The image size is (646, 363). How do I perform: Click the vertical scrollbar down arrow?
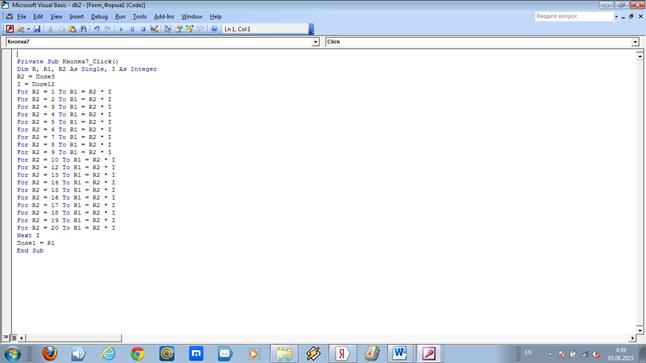639,330
